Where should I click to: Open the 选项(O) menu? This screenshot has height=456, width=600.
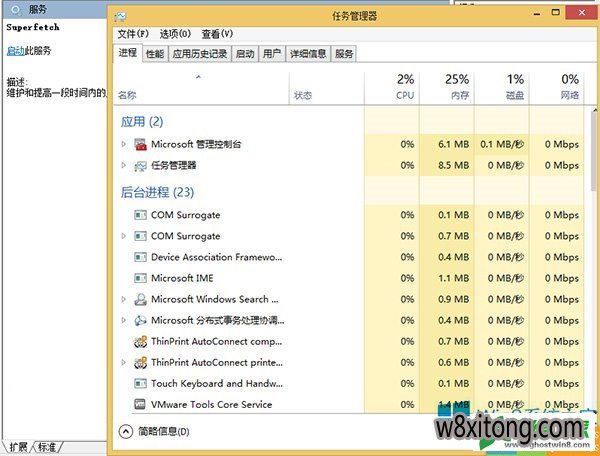pyautogui.click(x=175, y=33)
